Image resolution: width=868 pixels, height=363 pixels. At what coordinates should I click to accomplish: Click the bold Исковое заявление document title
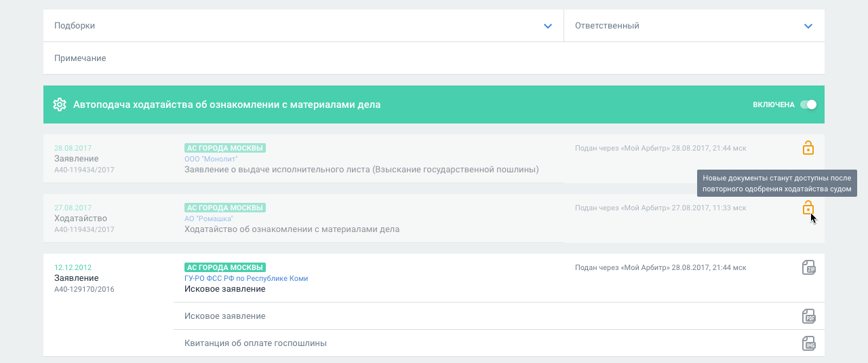(x=224, y=289)
